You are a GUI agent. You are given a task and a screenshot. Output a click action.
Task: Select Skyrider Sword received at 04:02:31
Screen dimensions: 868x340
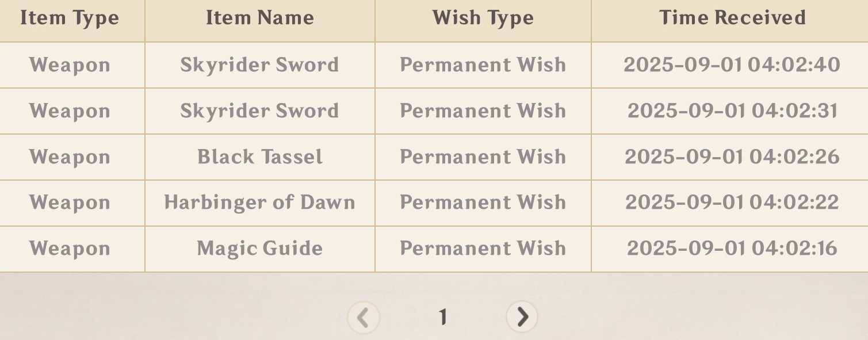coord(259,111)
